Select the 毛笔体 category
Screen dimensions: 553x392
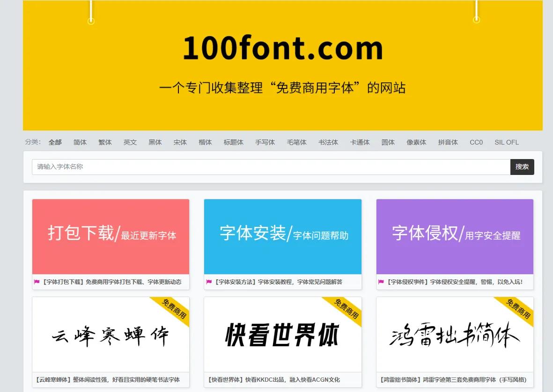pos(296,142)
